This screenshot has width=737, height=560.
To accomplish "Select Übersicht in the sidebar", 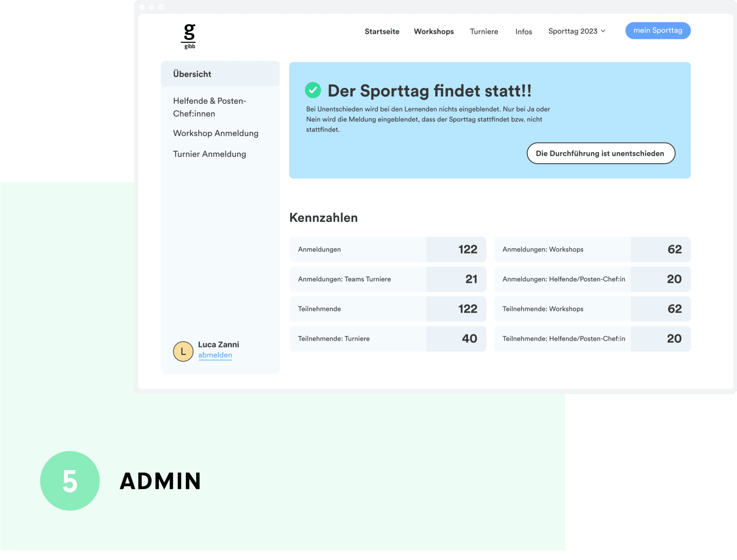I will click(220, 74).
